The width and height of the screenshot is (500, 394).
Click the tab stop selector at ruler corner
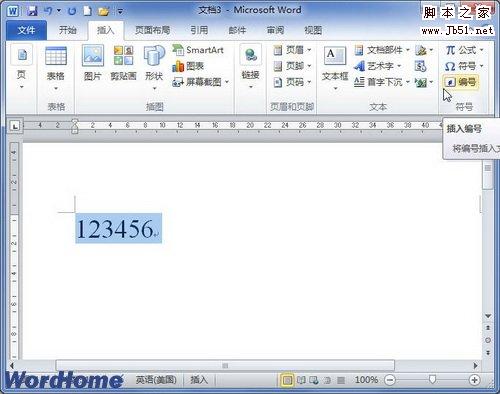[x=15, y=126]
